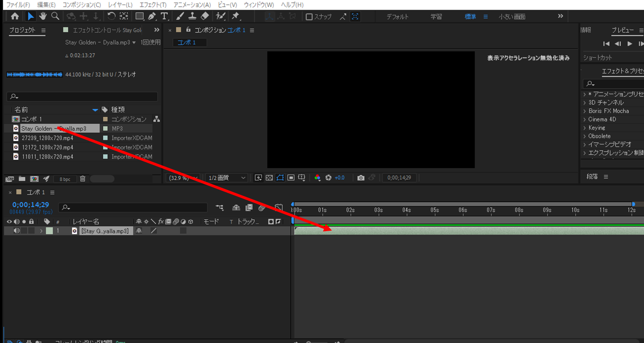Select 27239_1280x720.mp4 in project panel
The width and height of the screenshot is (644, 343).
pyautogui.click(x=47, y=138)
